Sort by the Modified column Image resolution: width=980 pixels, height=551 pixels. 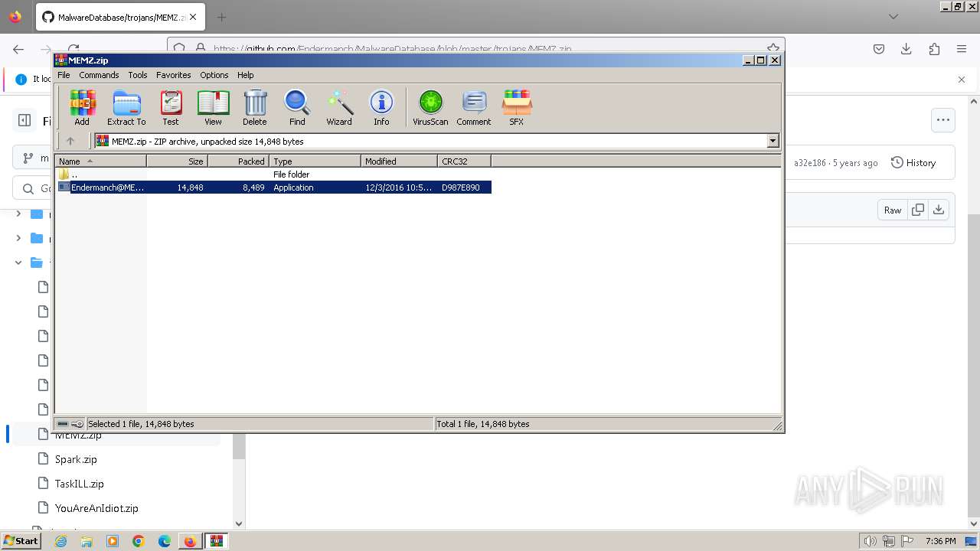coord(399,161)
